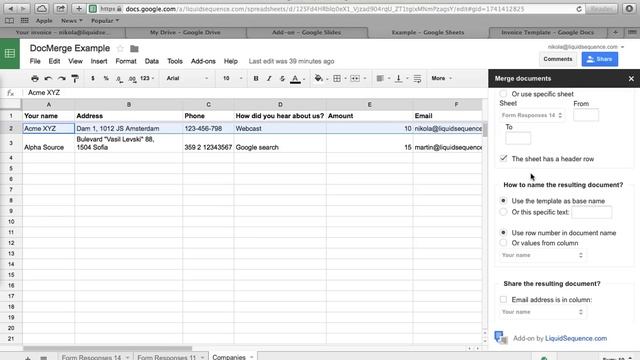Open the text color picker

295,79
